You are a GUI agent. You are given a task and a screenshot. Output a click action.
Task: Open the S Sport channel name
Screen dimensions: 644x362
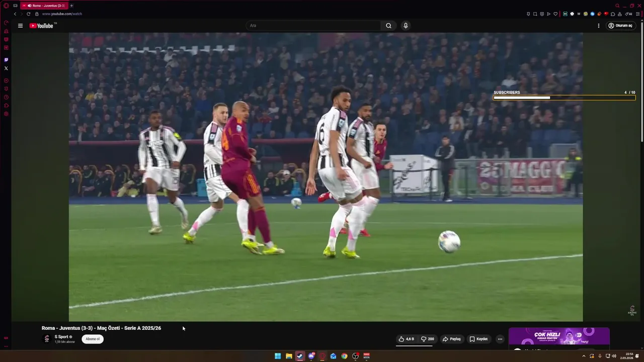(x=61, y=337)
